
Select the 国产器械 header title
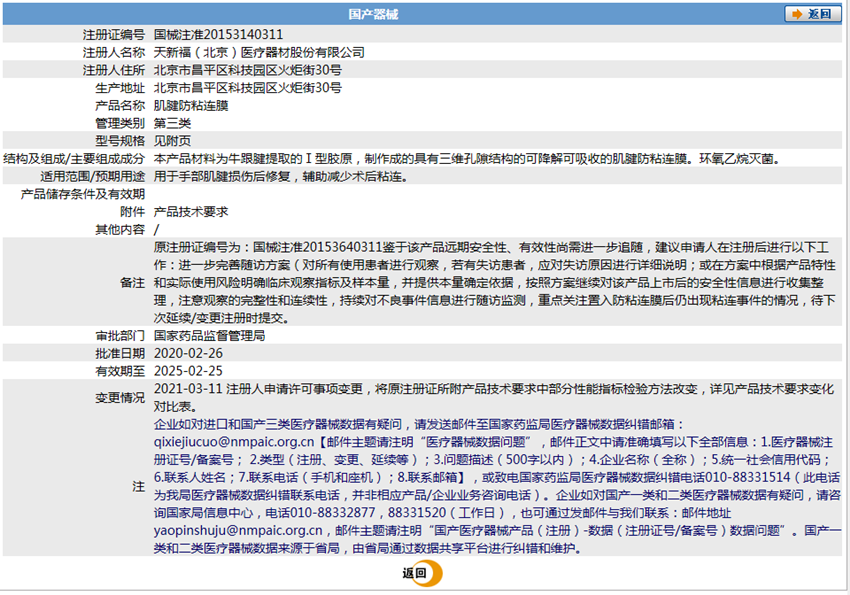(373, 14)
